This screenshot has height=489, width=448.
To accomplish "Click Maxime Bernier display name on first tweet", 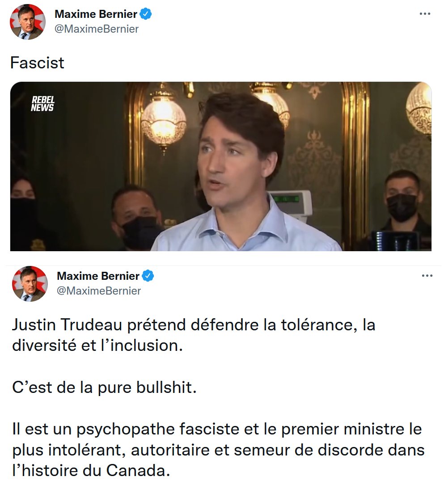I will 96,14.
